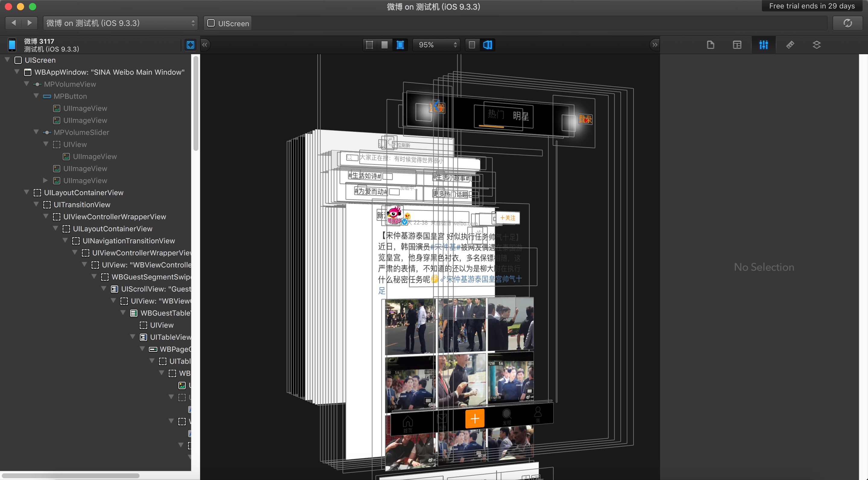Open the app selector '微博 on 测试机 (iOS 9.3.3)'

pos(120,23)
